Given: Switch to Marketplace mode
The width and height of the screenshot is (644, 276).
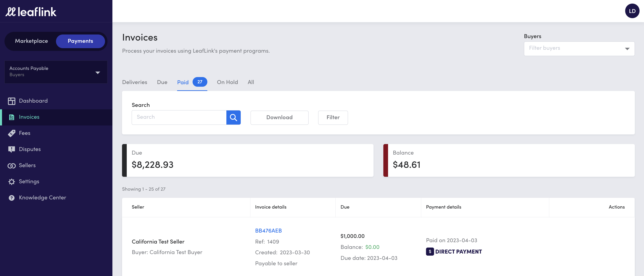Looking at the screenshot, I should coord(32,41).
